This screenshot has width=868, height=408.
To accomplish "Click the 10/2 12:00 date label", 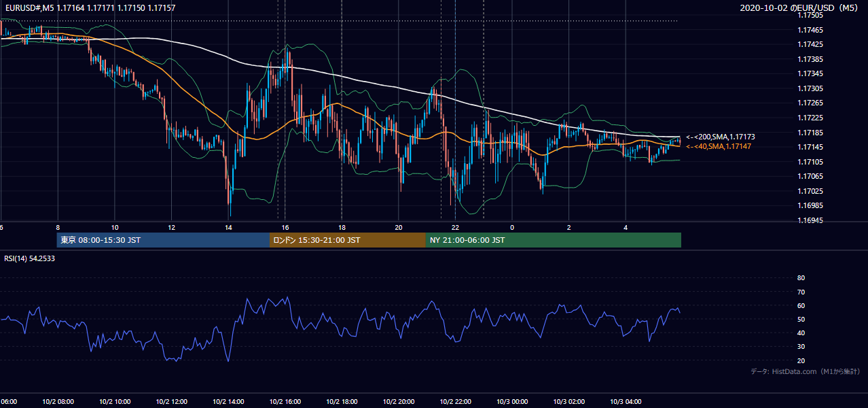I will point(171,401).
